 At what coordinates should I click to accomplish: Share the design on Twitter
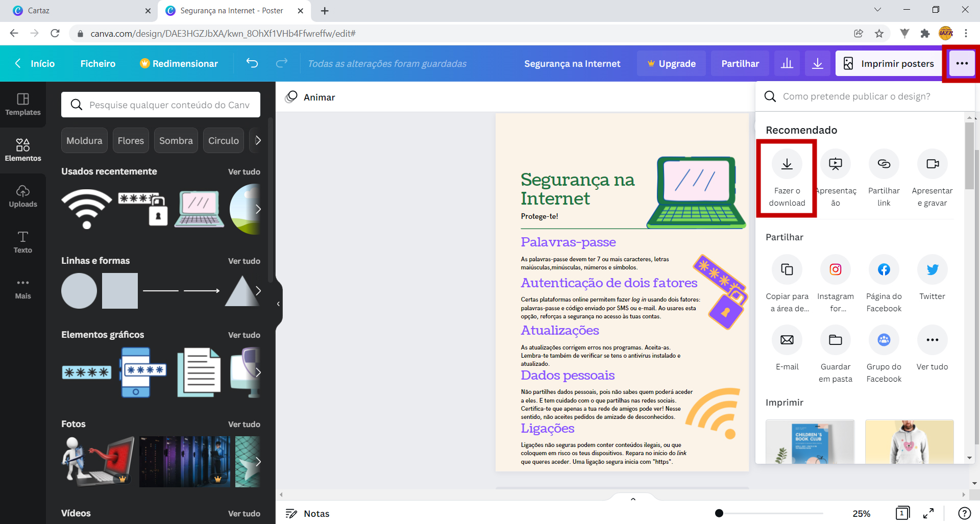932,269
